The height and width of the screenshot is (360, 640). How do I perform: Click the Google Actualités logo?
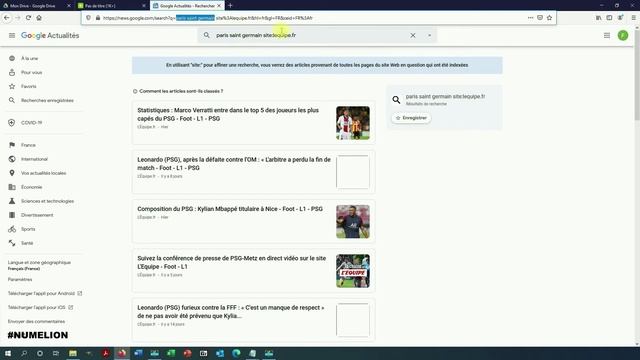50,36
